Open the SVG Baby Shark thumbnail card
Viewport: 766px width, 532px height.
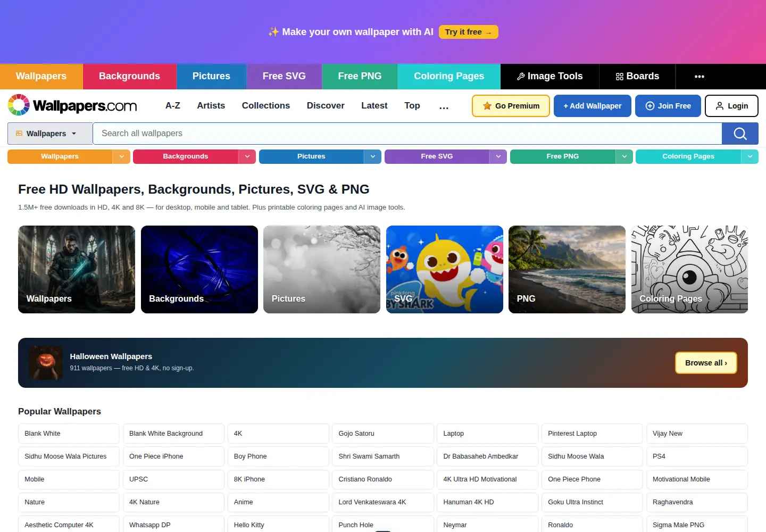(445, 269)
